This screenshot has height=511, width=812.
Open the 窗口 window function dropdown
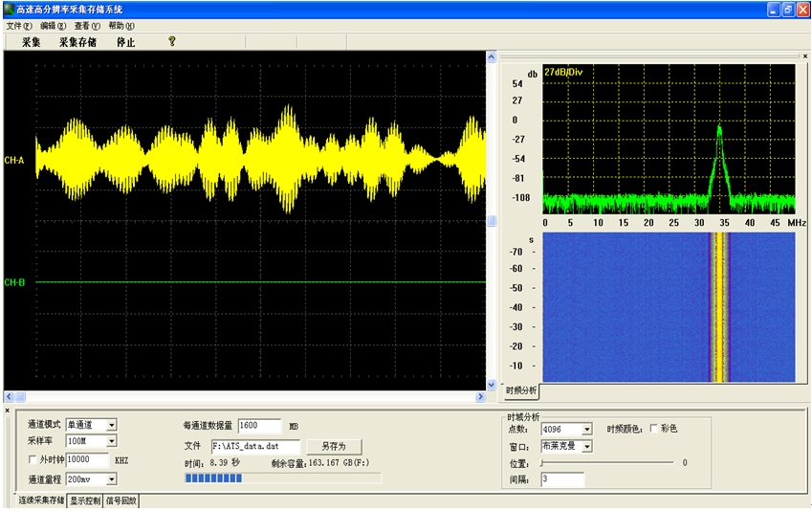(x=586, y=446)
